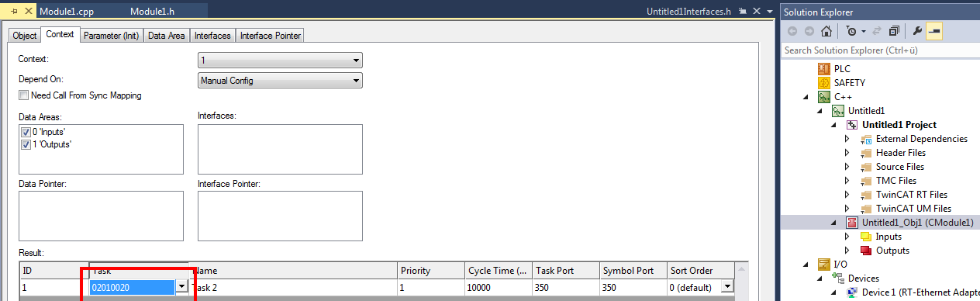Click the Header Files folder icon
The height and width of the screenshot is (301, 980).
click(x=866, y=153)
